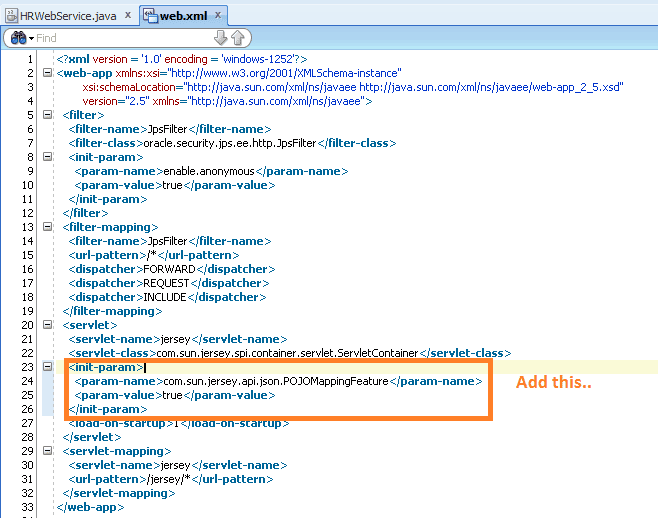
Task: Click line number 1 in the gutter
Action: point(30,59)
